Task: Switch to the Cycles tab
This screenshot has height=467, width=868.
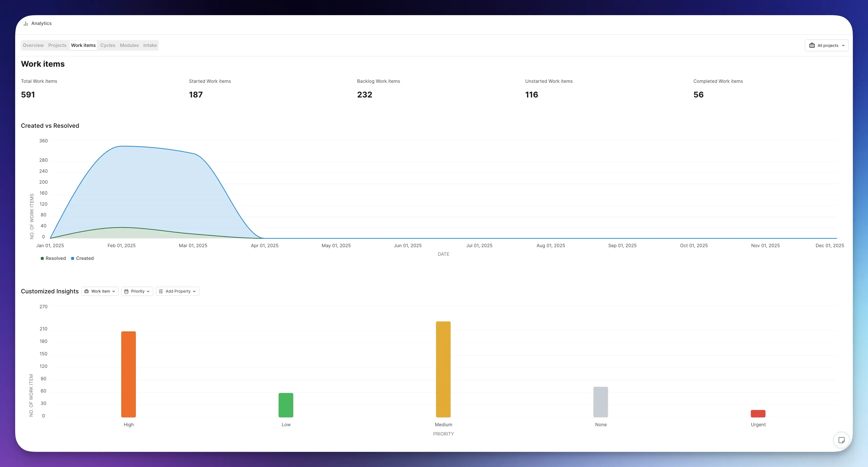Action: (108, 45)
